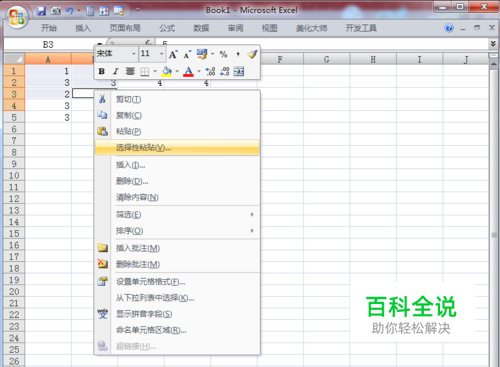The width and height of the screenshot is (500, 367).
Task: Open the undo history dropdown arrow
Action: pyautogui.click(x=79, y=11)
